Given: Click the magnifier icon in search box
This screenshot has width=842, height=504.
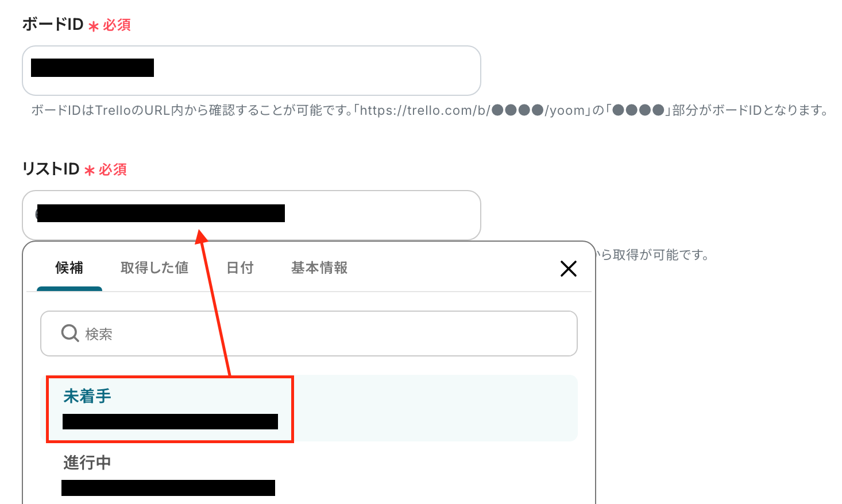Looking at the screenshot, I should click(x=70, y=333).
